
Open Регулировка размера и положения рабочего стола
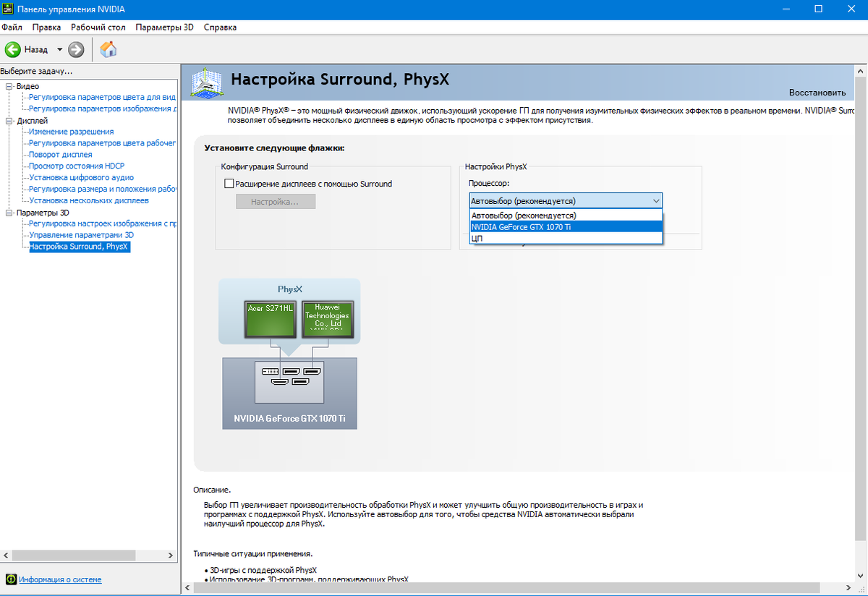click(x=102, y=190)
